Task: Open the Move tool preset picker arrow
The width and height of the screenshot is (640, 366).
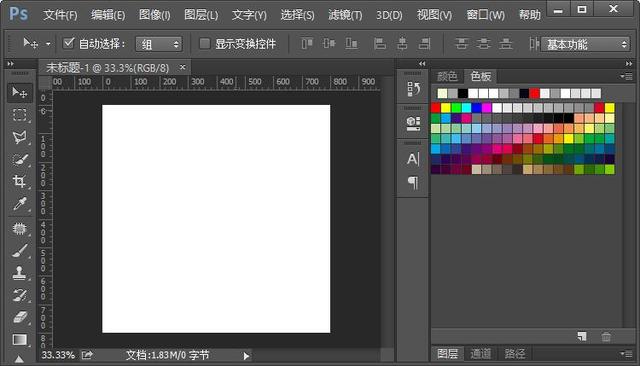Action: (x=48, y=44)
